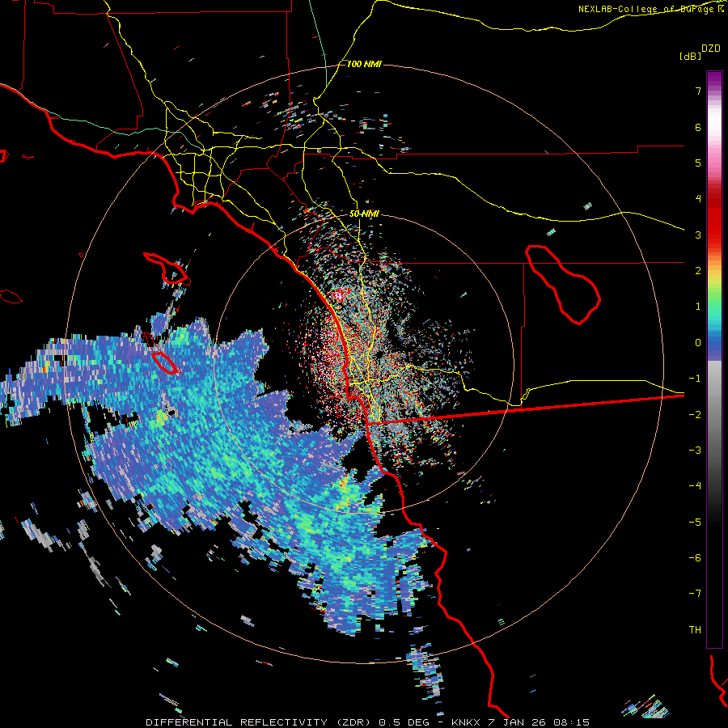728x728 pixels.
Task: Click the -2 value on the color scale
Action: pyautogui.click(x=695, y=415)
